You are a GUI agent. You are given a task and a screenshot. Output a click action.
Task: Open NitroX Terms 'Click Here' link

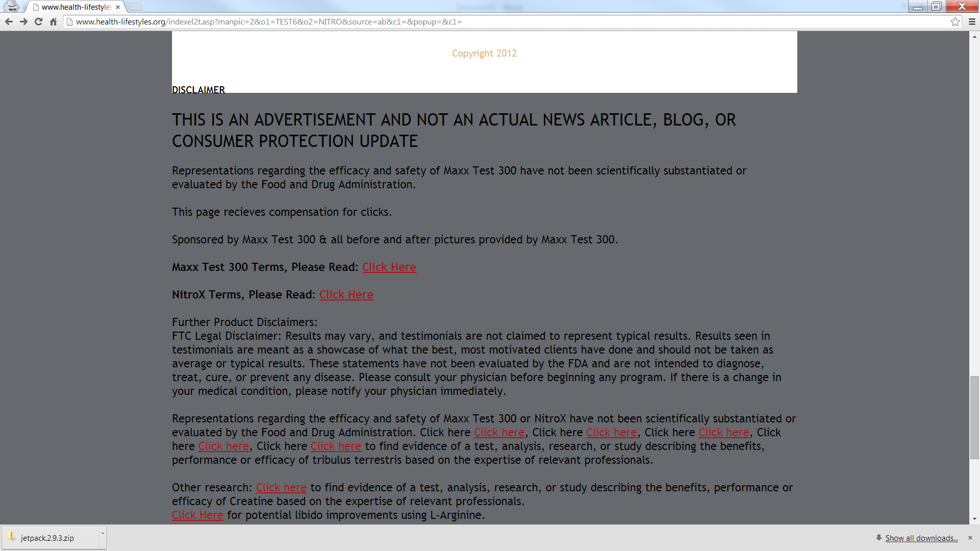[346, 295]
